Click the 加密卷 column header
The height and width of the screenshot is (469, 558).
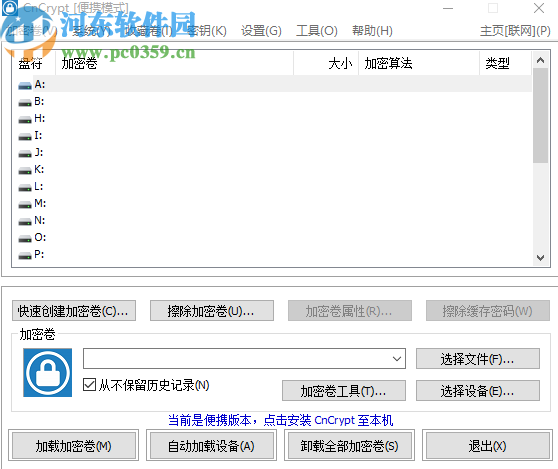(174, 63)
